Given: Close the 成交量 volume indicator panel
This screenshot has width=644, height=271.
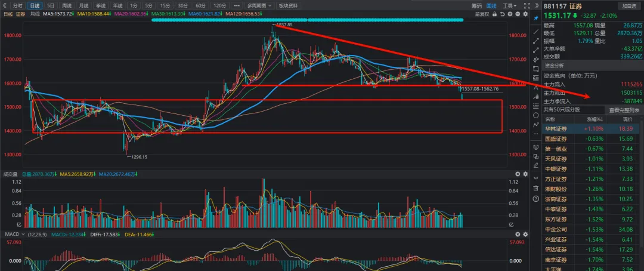Looking at the screenshot, I should coord(518,174).
